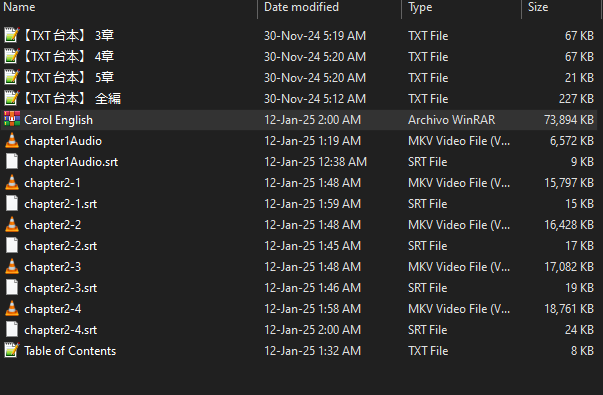603x395 pixels.
Task: Click the VLC cone icon for chapter2-1
Action: tap(12, 183)
